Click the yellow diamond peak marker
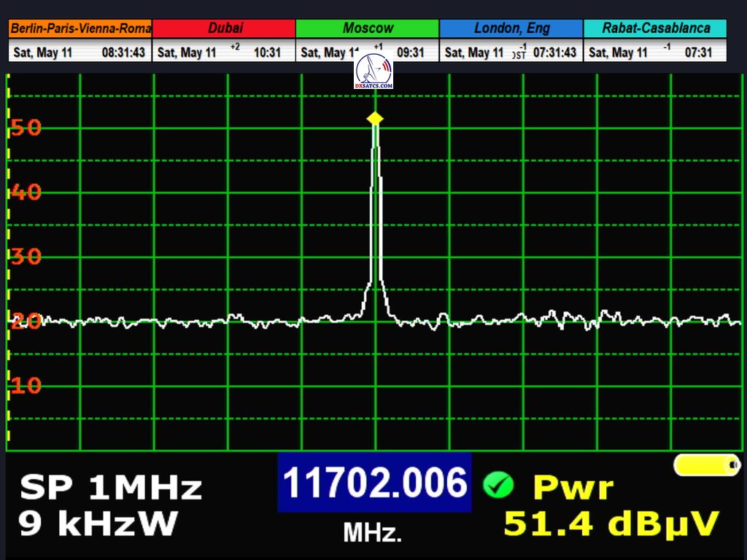The height and width of the screenshot is (560, 747). 374,118
